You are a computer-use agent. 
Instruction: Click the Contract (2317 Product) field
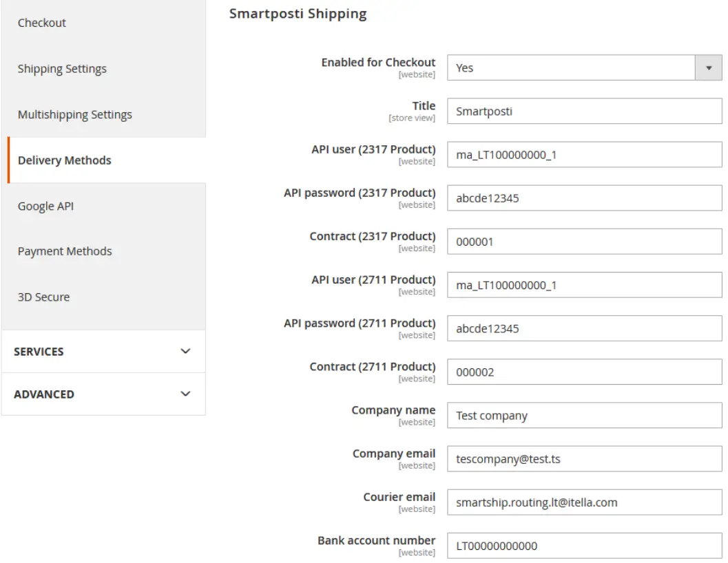[585, 242]
